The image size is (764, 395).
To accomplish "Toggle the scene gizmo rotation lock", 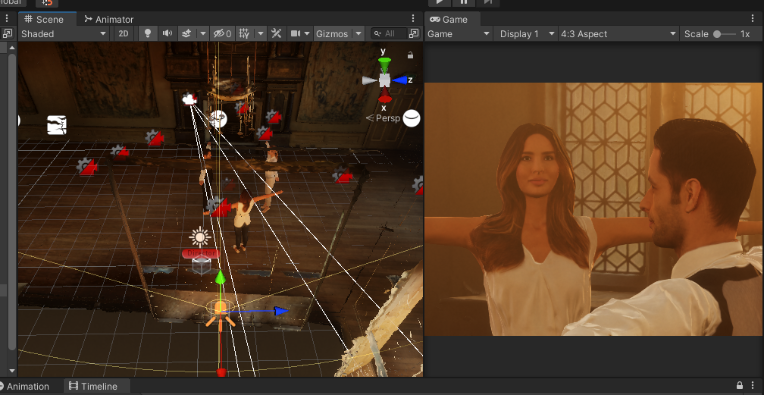I will pos(410,55).
